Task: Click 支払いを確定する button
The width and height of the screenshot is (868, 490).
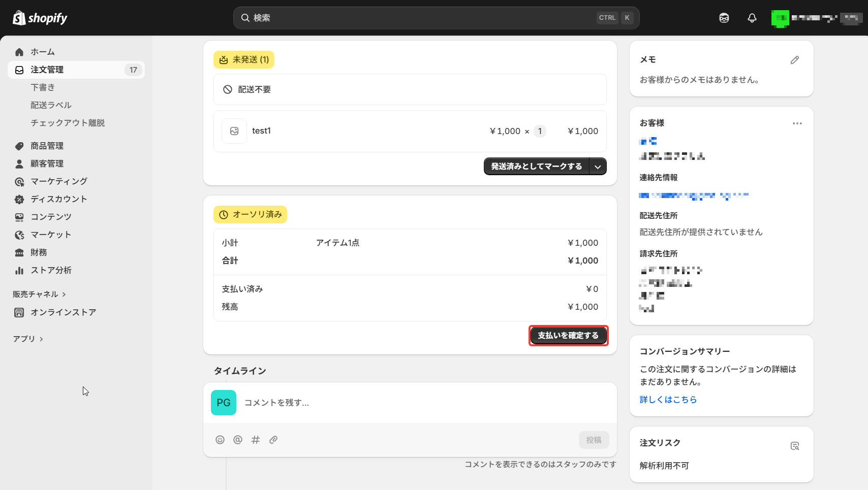Action: tap(568, 336)
